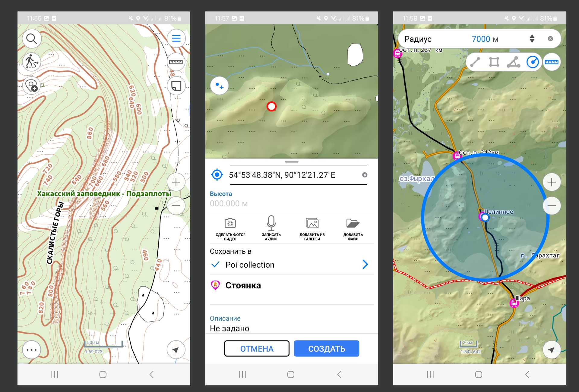
Task: Expand Poi collection with right chevron
Action: tap(365, 265)
